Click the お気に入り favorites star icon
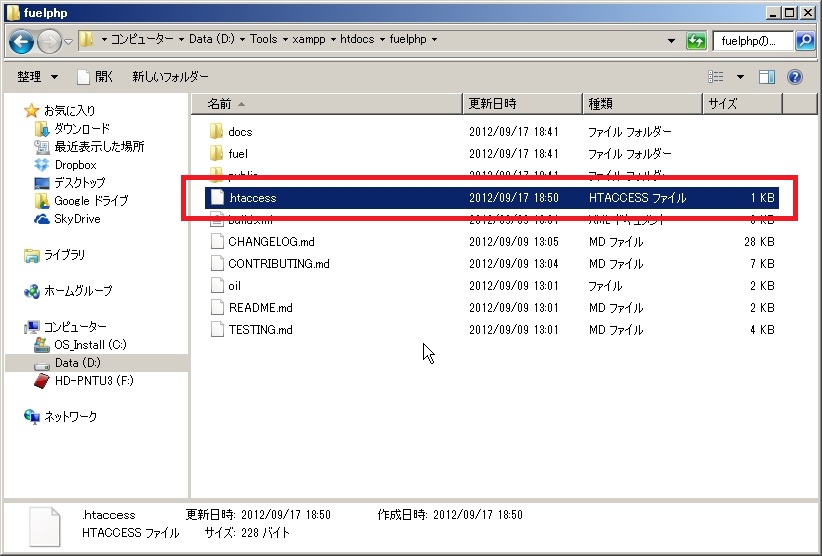Image resolution: width=822 pixels, height=556 pixels. (x=31, y=110)
